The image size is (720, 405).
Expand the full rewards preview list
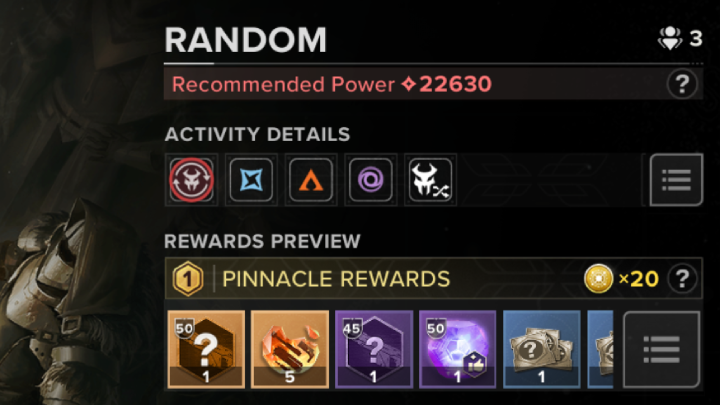point(661,349)
